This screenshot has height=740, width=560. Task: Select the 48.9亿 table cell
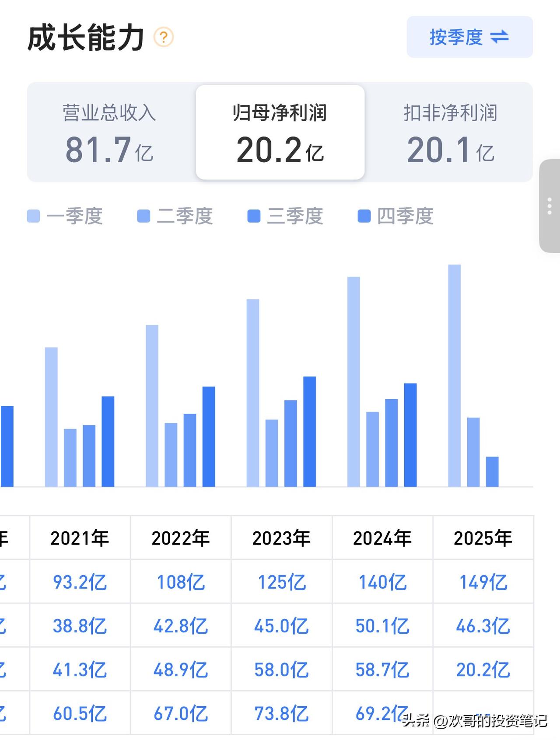(x=181, y=669)
